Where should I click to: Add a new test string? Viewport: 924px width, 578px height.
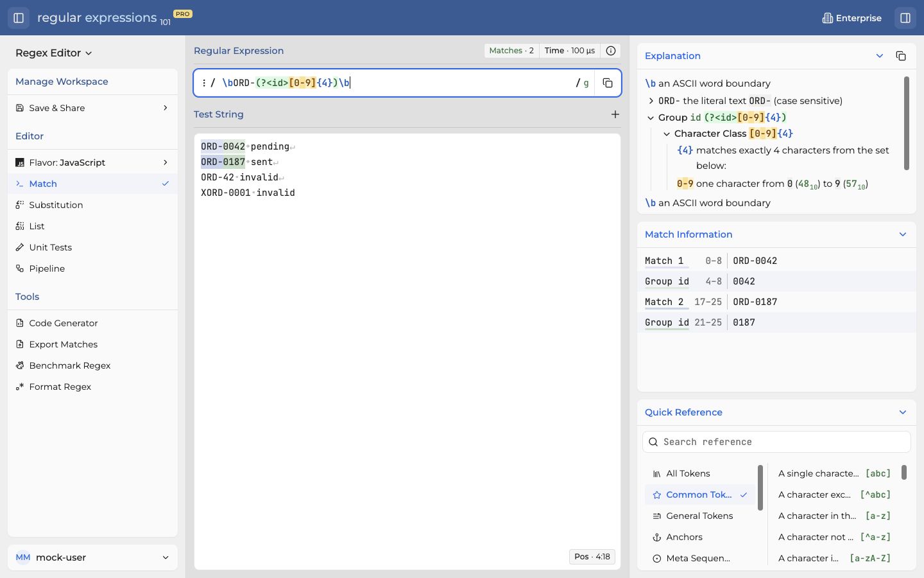[x=615, y=114]
